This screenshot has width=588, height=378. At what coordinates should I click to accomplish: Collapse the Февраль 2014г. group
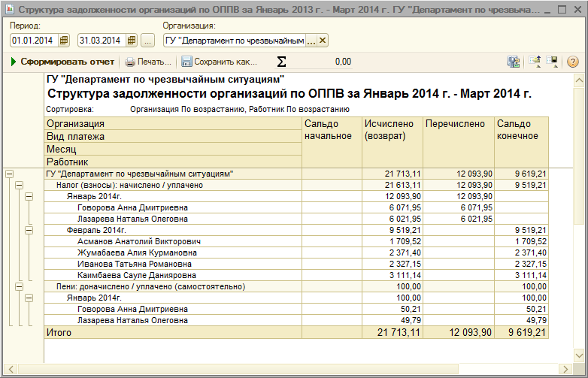point(29,230)
